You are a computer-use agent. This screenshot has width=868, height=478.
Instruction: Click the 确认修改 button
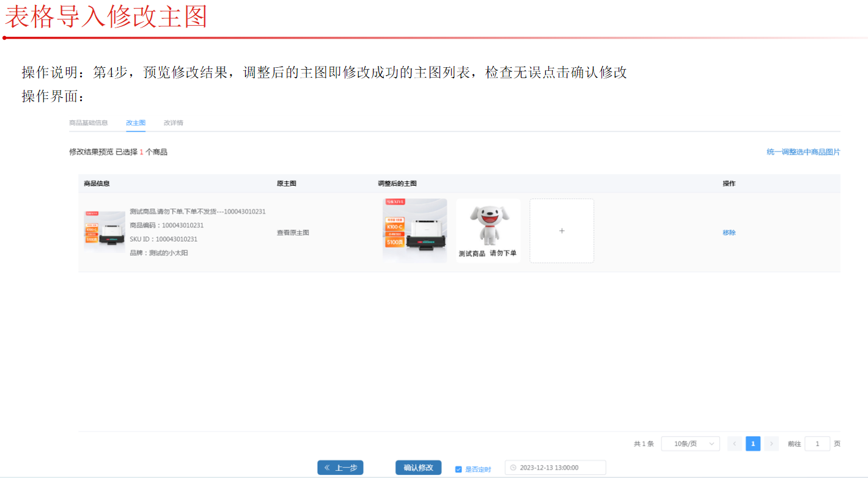point(418,468)
